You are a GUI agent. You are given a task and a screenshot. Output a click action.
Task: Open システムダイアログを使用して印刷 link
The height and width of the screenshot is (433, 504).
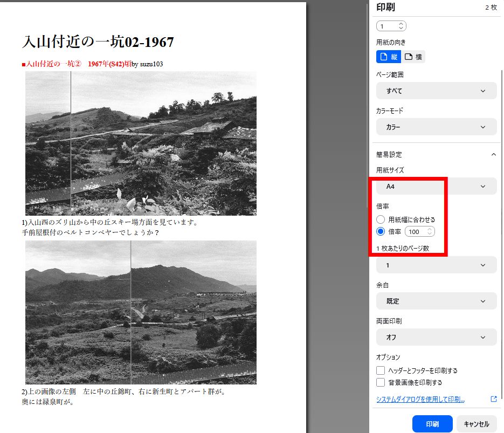[420, 400]
